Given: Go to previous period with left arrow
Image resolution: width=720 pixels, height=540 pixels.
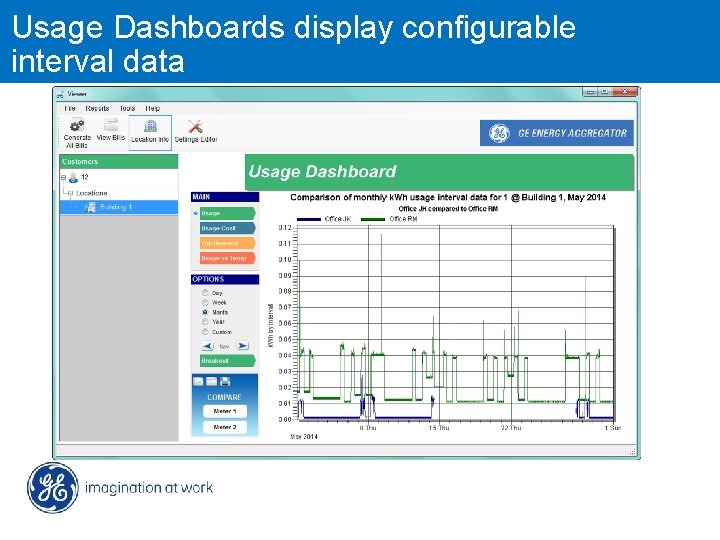Looking at the screenshot, I should click(208, 346).
